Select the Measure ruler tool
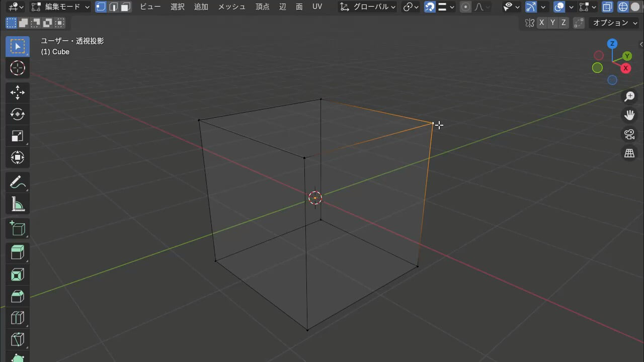The width and height of the screenshot is (644, 362). [18, 204]
